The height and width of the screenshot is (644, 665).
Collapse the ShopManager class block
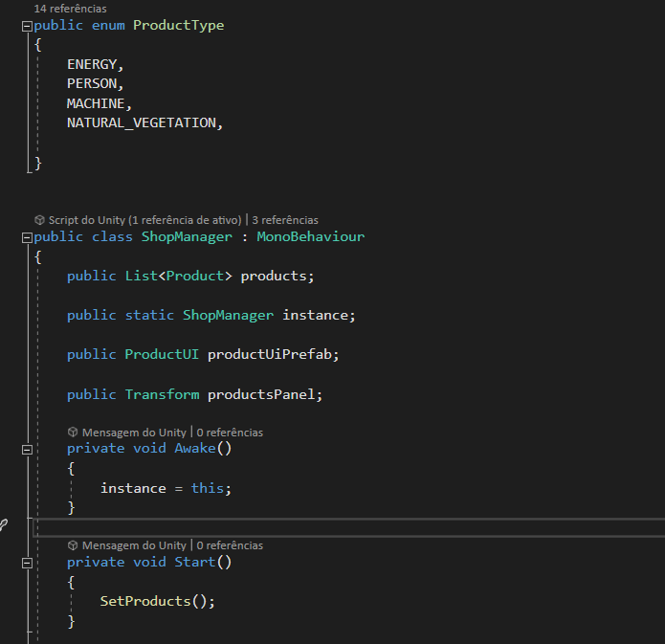(x=27, y=237)
